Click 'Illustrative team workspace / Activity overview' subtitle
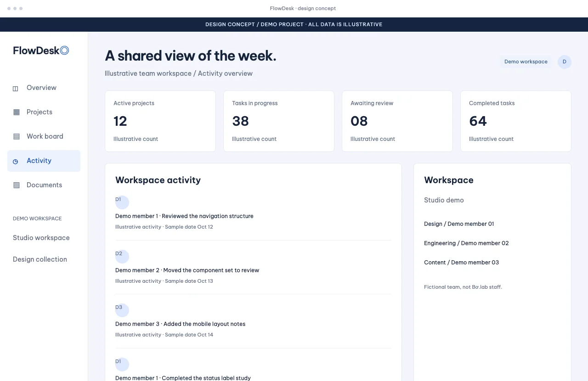The image size is (588, 381). pos(179,73)
